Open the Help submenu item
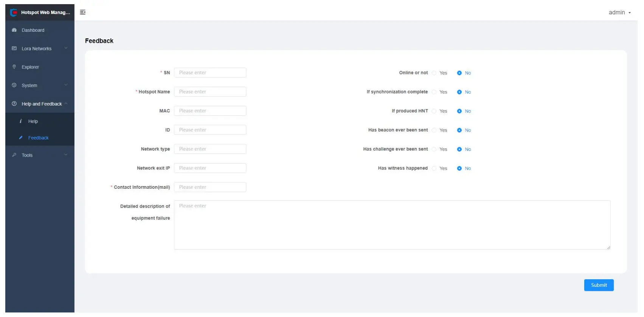This screenshot has height=317, width=644. [x=40, y=121]
